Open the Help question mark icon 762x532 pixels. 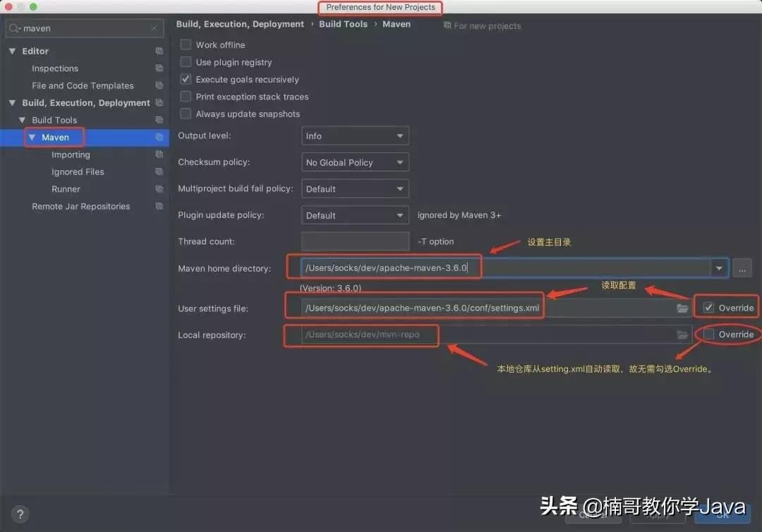tap(19, 514)
